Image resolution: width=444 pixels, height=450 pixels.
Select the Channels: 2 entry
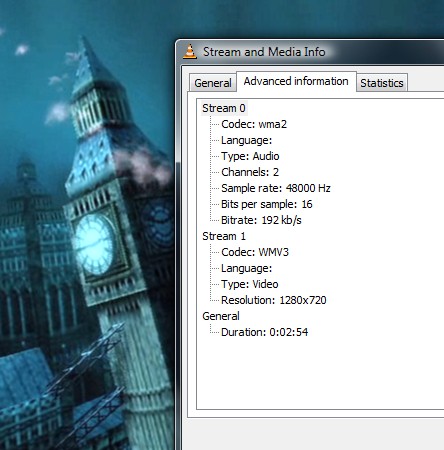click(250, 172)
